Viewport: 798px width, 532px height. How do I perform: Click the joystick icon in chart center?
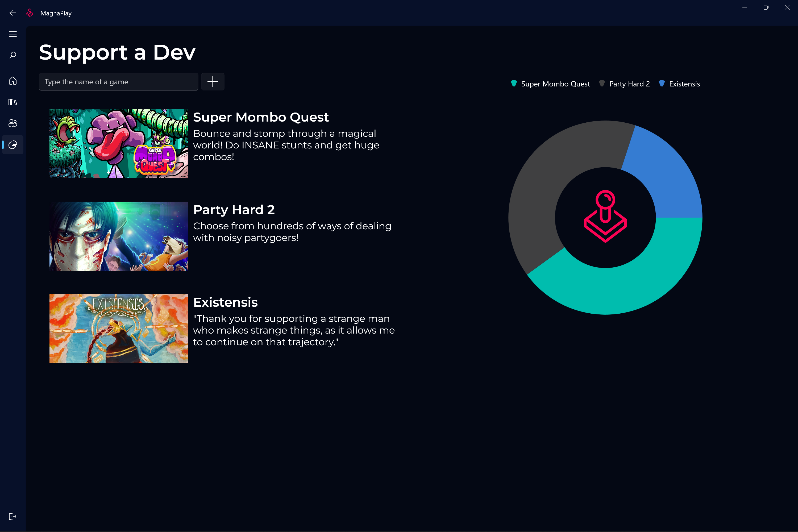pos(605,217)
